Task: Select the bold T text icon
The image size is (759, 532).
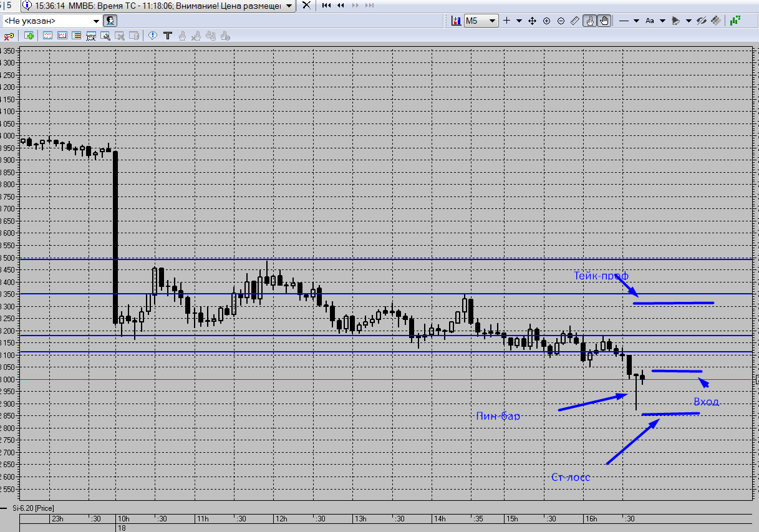Action: [x=168, y=36]
